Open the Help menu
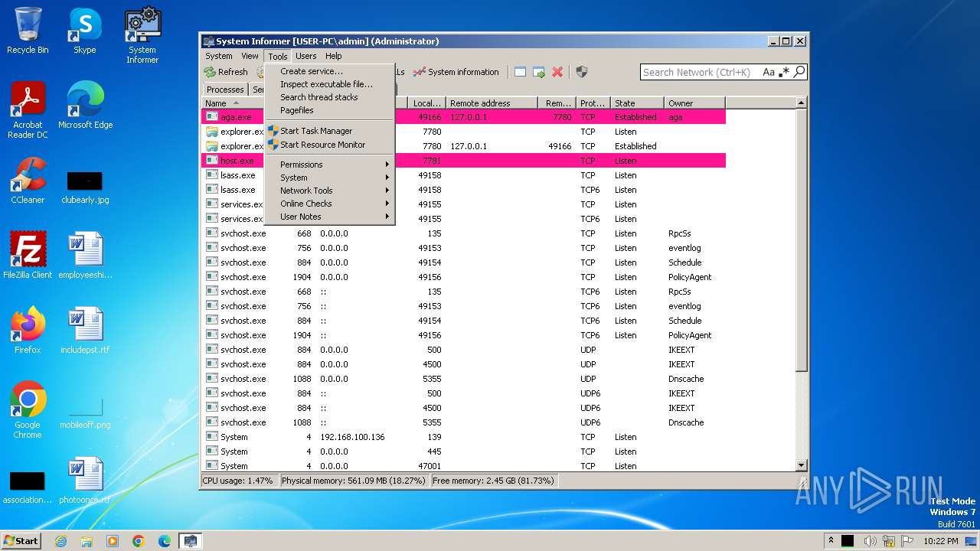The height and width of the screenshot is (551, 980). [334, 56]
